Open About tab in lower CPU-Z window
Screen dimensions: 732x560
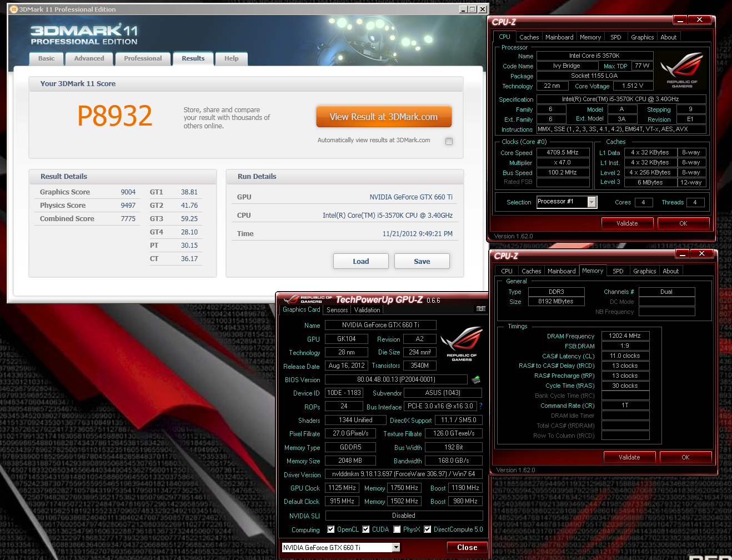click(x=671, y=271)
